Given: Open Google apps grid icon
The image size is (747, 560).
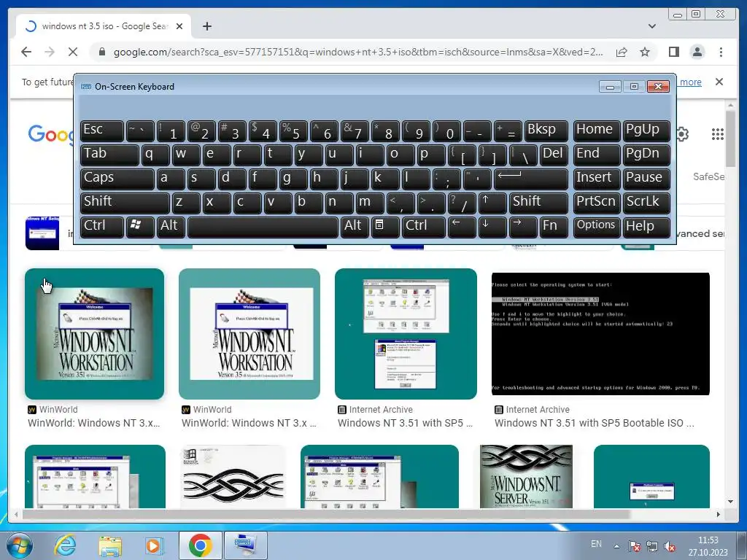Looking at the screenshot, I should tap(718, 134).
